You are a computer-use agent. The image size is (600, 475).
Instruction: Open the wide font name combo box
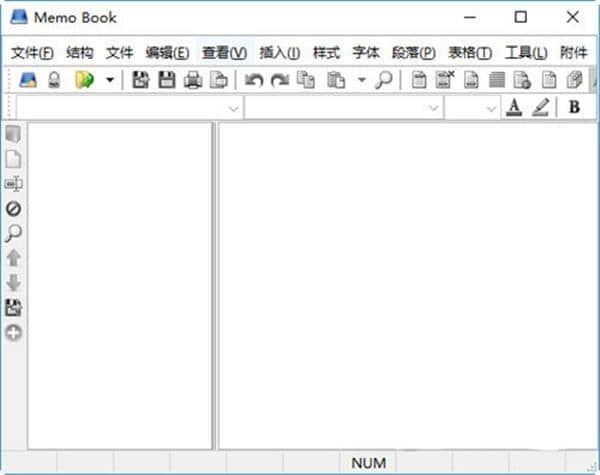(343, 108)
